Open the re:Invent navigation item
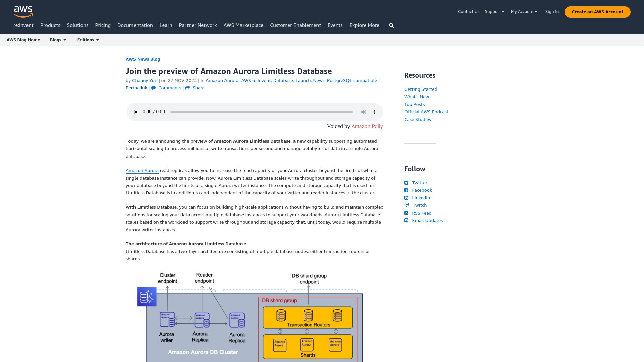644x362 pixels. [23, 25]
